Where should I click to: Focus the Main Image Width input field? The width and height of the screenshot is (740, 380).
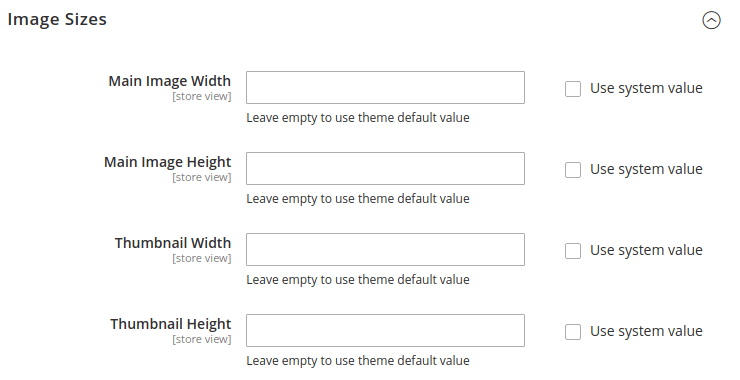385,87
